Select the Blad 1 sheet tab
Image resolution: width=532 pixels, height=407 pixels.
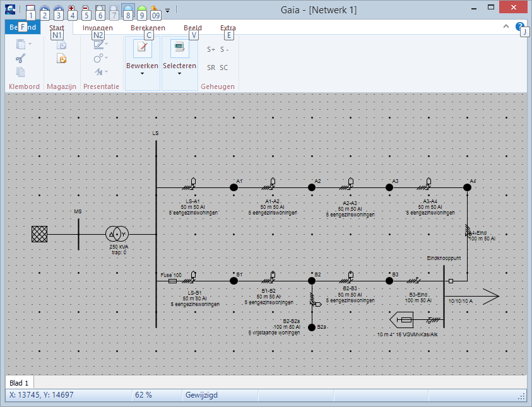click(20, 383)
